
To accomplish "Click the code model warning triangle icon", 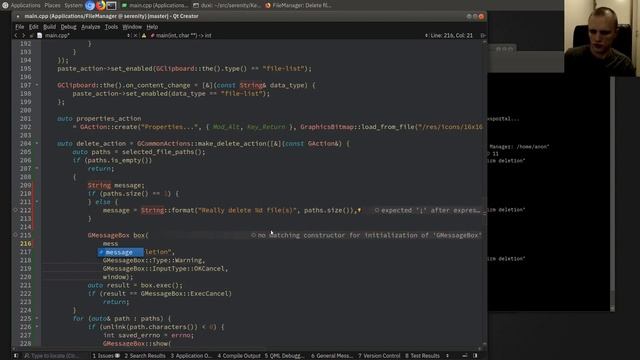I will tap(144, 36).
